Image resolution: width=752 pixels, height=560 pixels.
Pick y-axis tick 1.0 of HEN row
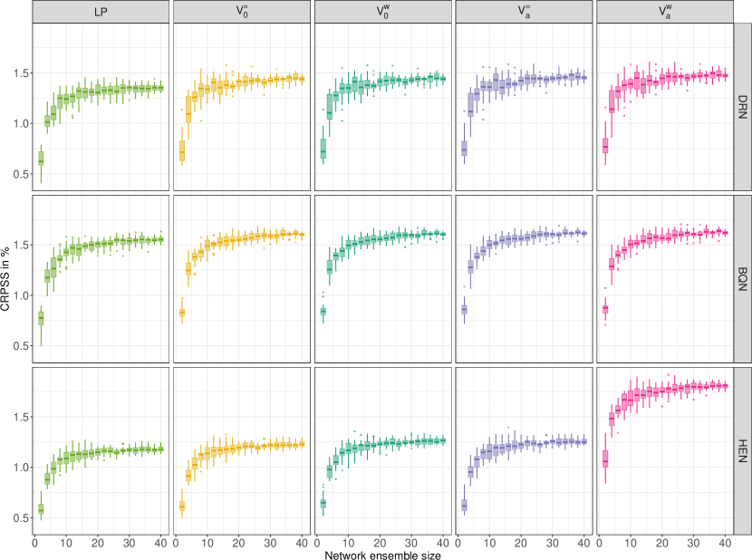pyautogui.click(x=22, y=467)
